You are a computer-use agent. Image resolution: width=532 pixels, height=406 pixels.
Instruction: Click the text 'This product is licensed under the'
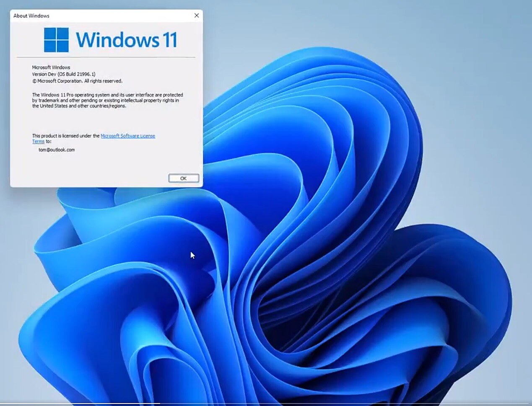pos(66,136)
